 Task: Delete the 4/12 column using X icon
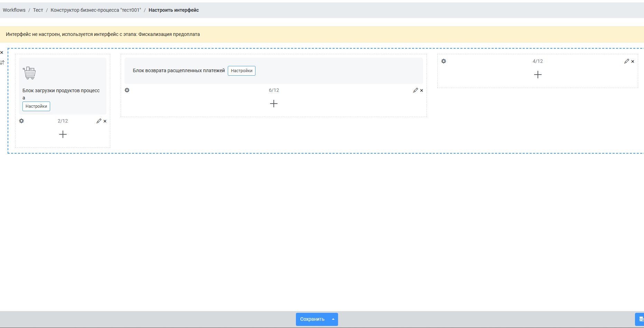633,61
